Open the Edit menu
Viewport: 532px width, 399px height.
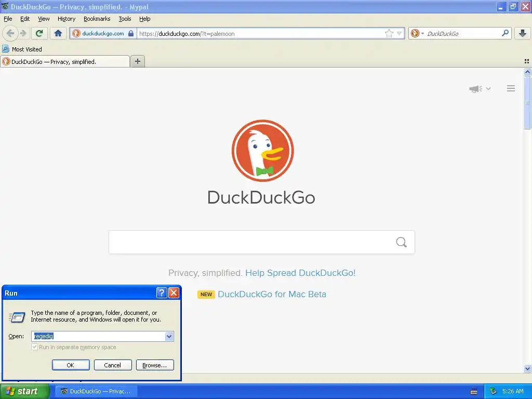pos(25,19)
